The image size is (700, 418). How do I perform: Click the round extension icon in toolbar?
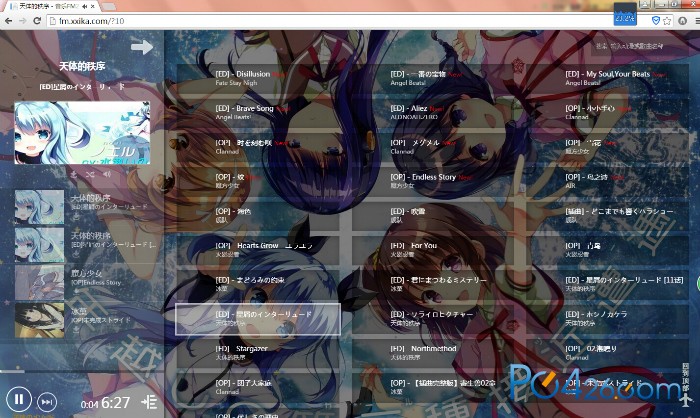(x=682, y=21)
